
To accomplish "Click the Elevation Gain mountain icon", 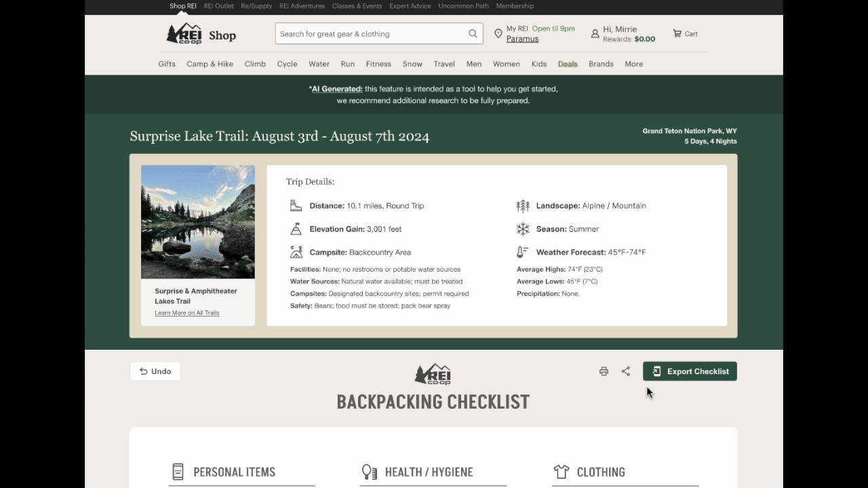I will pos(296,229).
